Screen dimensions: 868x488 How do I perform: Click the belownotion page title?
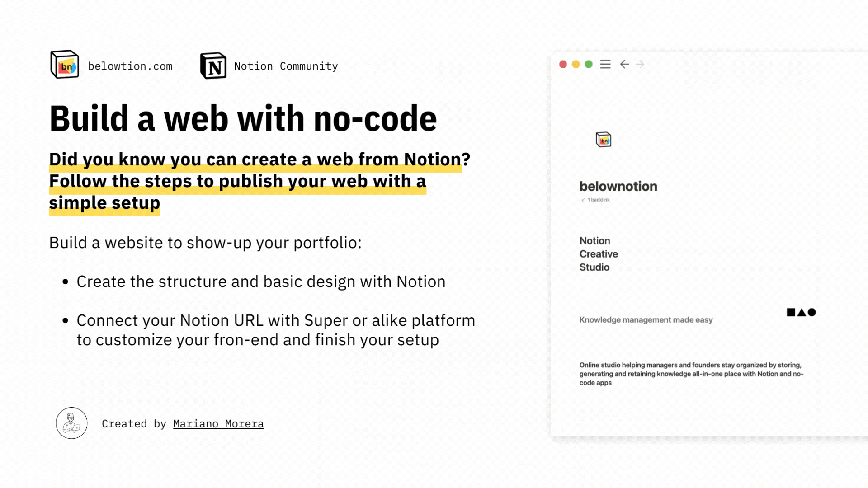pos(618,186)
